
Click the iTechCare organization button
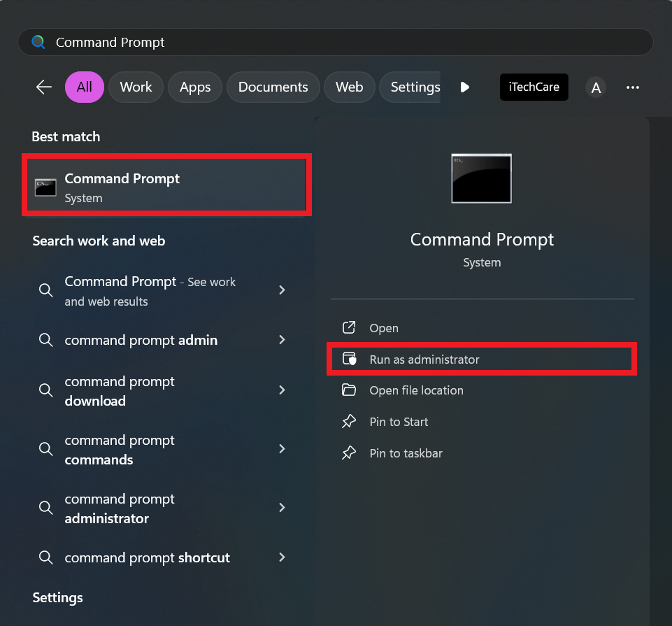coord(534,87)
